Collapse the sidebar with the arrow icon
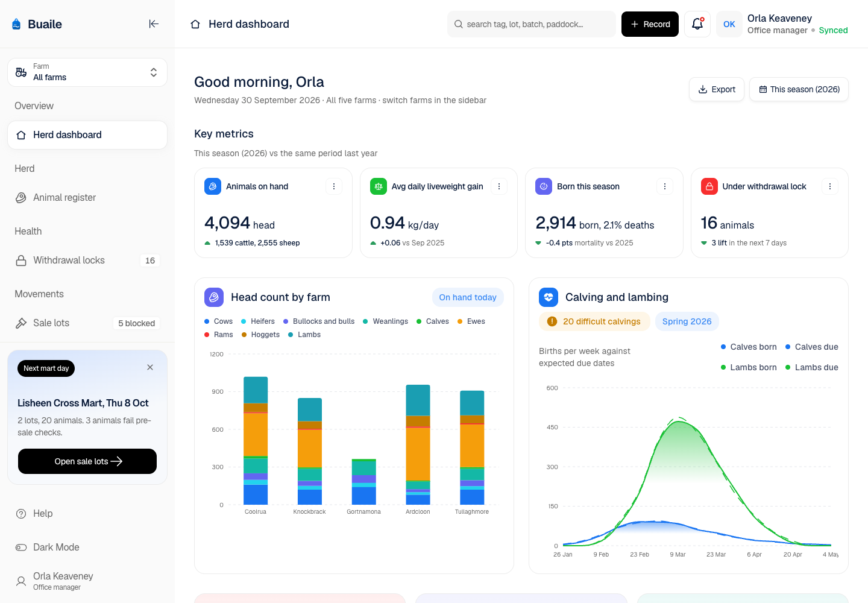This screenshot has height=603, width=868. pyautogui.click(x=154, y=24)
